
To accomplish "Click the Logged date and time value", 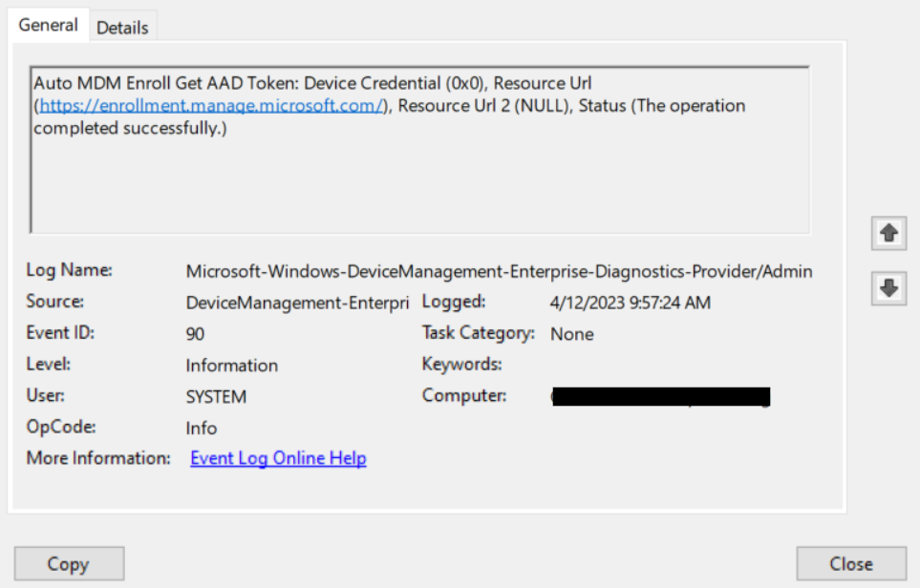I will (x=630, y=303).
